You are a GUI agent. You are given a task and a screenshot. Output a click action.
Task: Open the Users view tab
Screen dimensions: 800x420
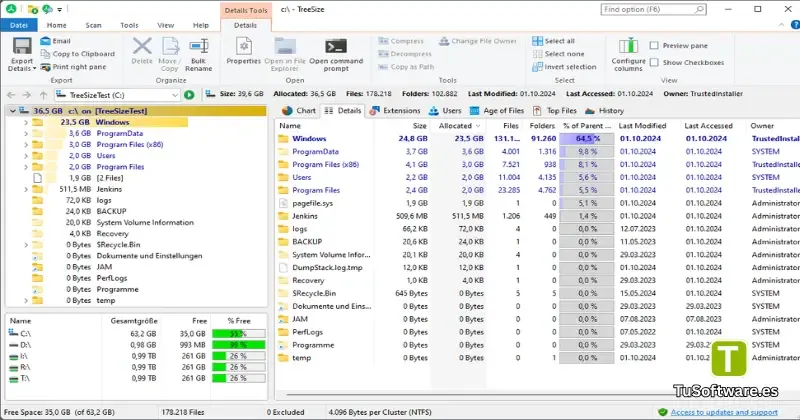tap(445, 111)
